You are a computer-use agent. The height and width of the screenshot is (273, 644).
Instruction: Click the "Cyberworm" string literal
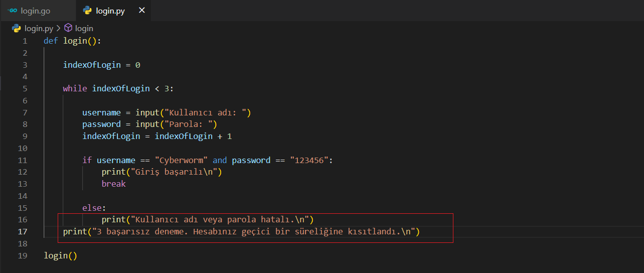point(181,161)
